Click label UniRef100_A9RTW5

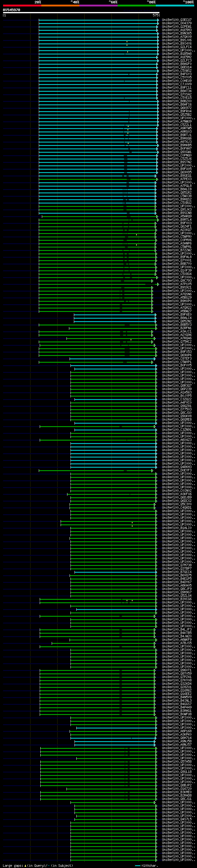tap(176, 128)
